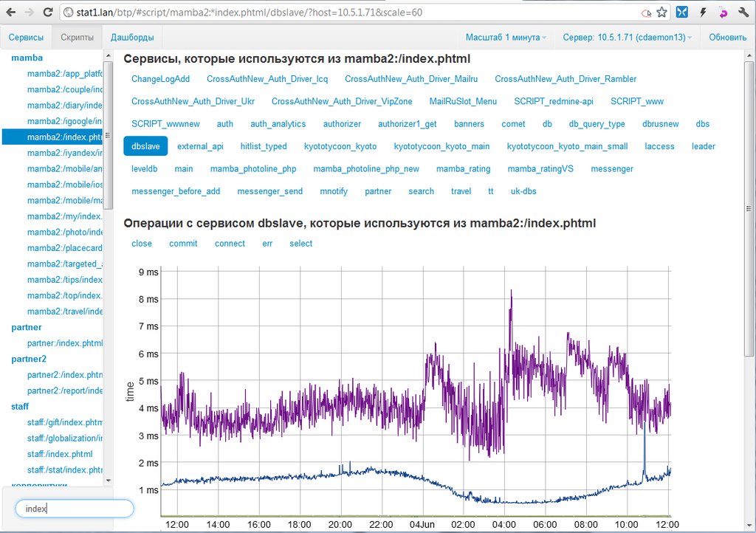Select mamba2:/iyandex script in sidebar

[65, 154]
